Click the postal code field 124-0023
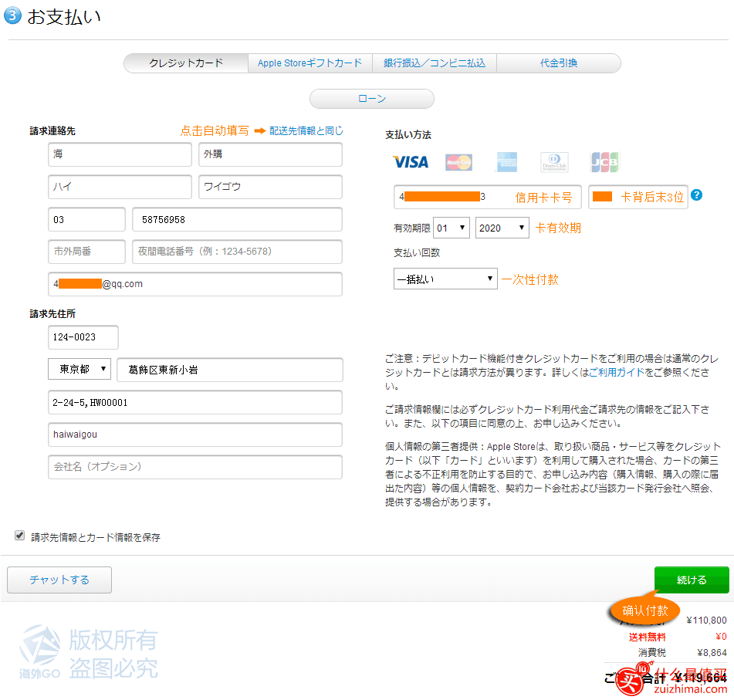This screenshot has width=734, height=700. tap(83, 337)
